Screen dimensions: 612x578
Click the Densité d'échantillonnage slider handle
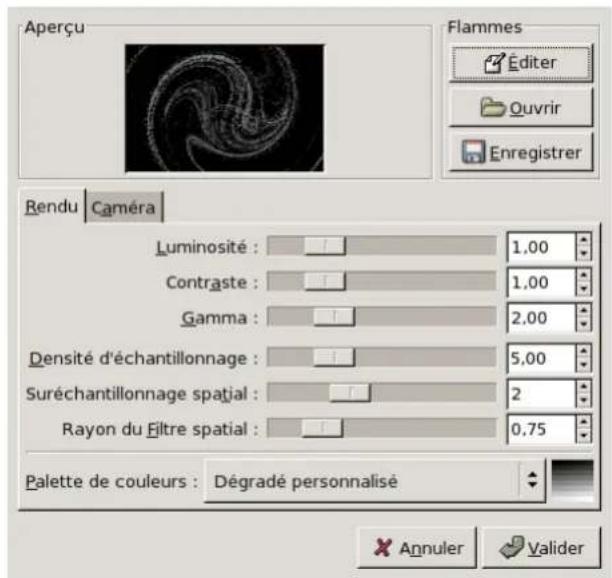click(334, 357)
